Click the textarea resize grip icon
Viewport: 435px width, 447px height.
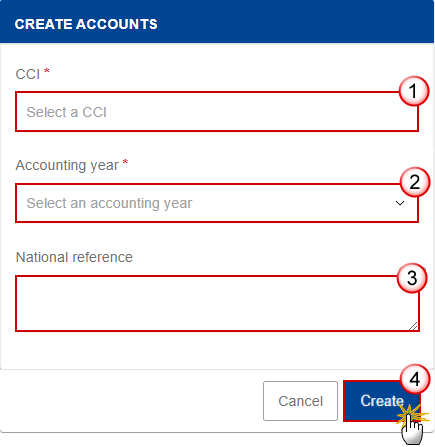[x=413, y=326]
